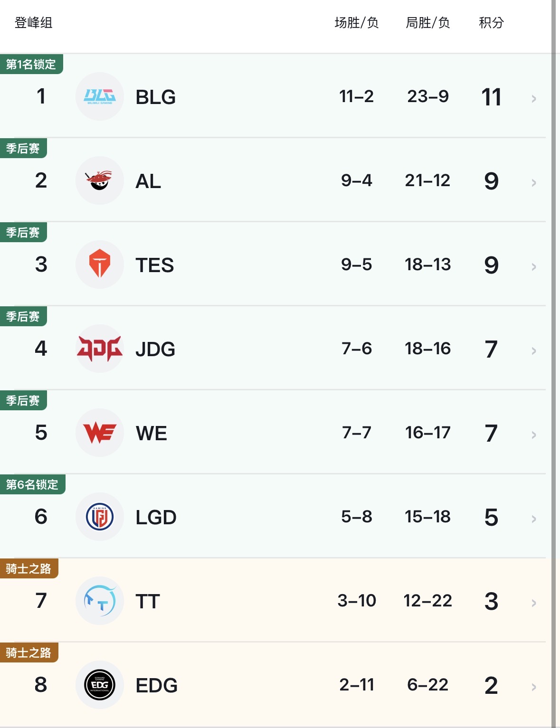Tap the EDG team logo

(100, 685)
